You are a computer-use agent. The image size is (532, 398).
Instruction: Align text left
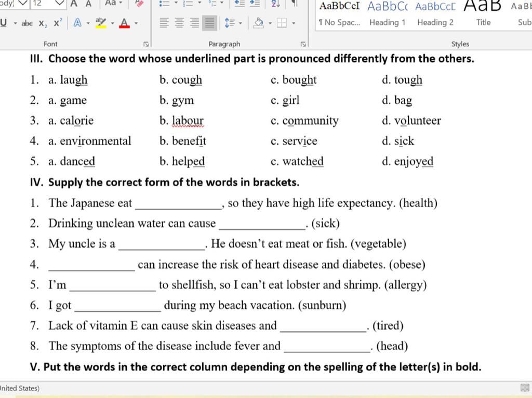(164, 23)
